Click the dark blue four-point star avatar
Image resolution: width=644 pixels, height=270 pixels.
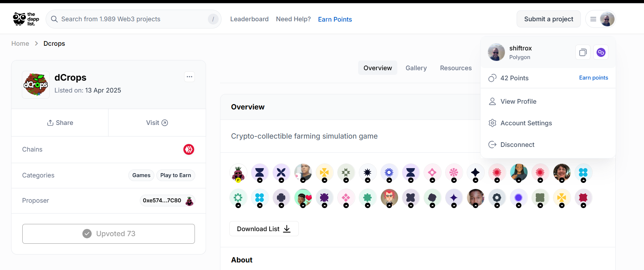point(475,173)
